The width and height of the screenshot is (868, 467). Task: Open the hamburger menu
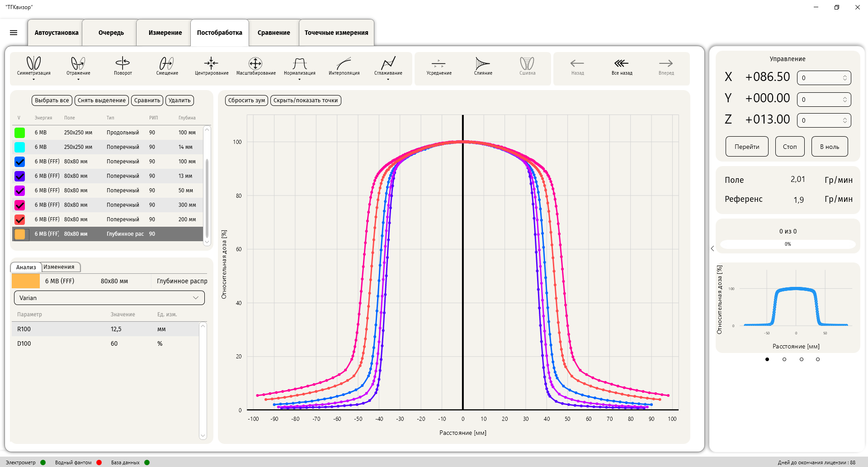click(x=14, y=33)
